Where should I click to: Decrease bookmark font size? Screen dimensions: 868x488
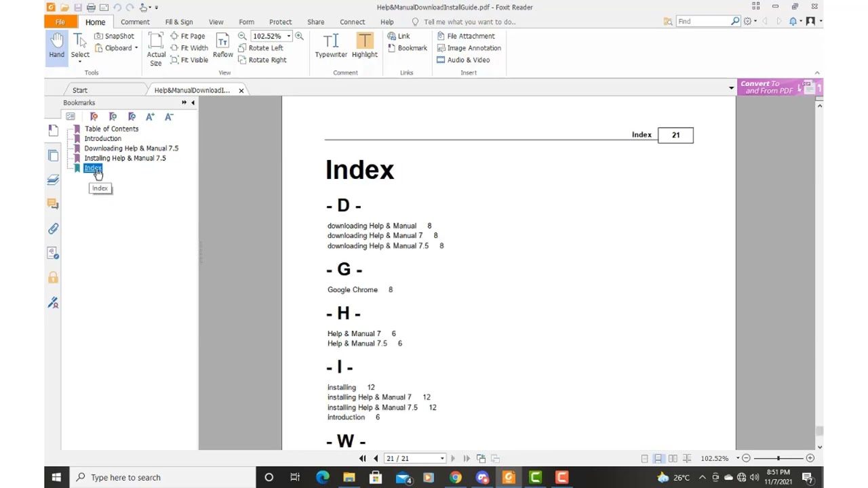click(x=169, y=117)
